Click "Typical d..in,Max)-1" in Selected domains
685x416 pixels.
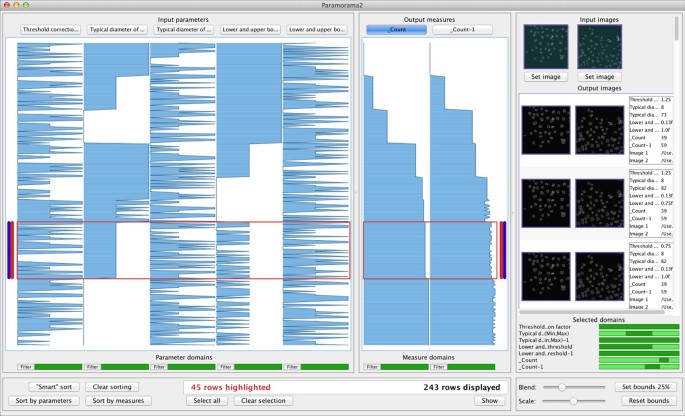pyautogui.click(x=544, y=340)
